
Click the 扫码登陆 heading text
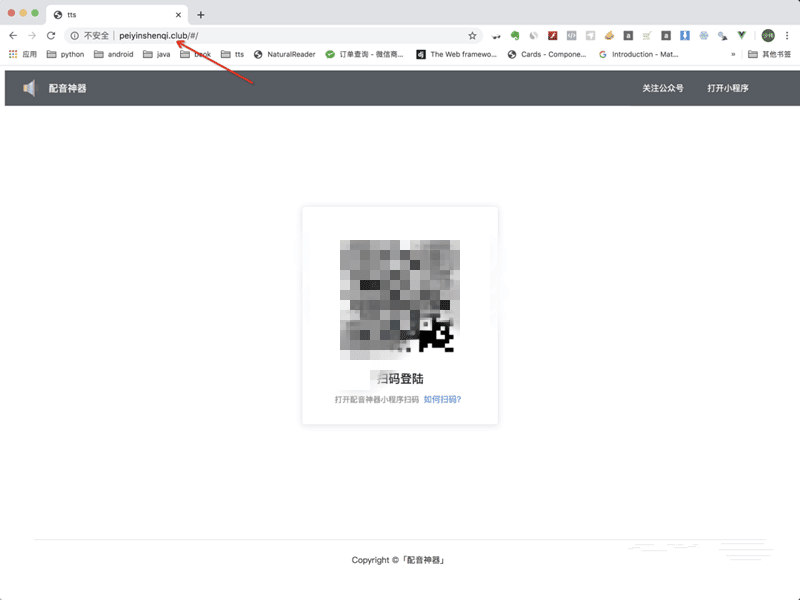[400, 379]
